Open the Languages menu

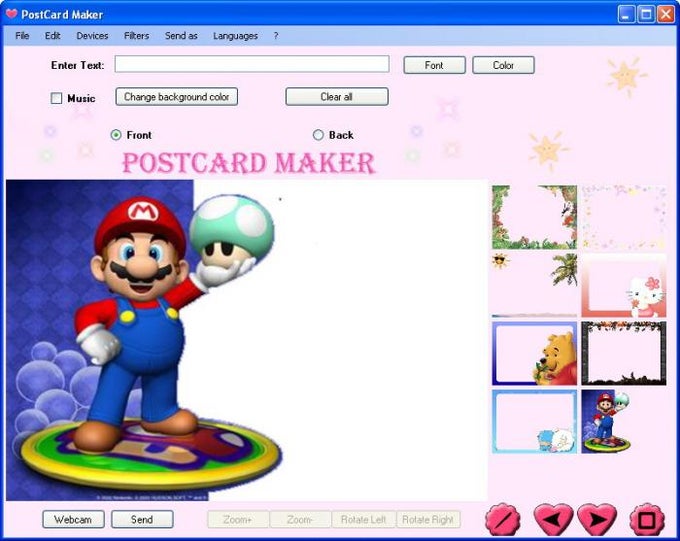235,36
